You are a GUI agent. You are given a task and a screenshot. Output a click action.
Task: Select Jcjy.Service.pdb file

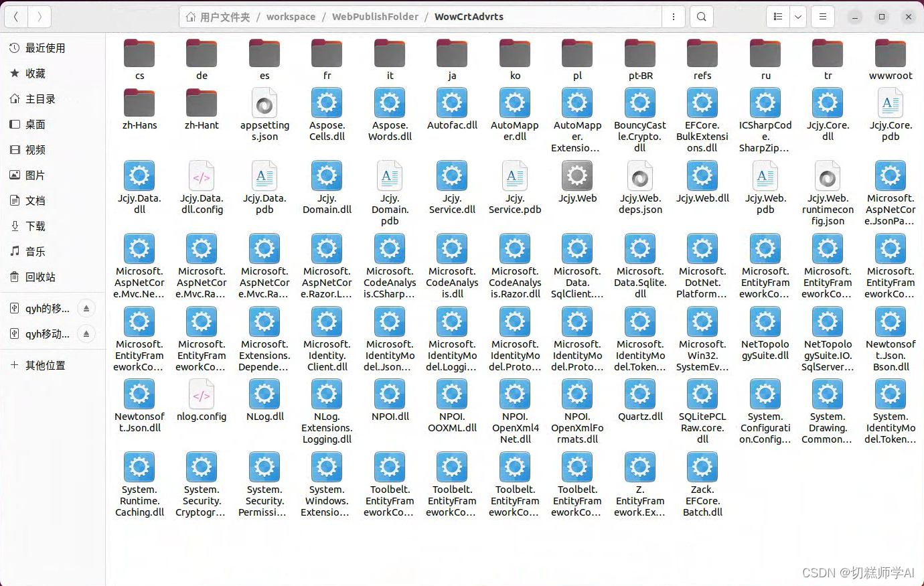point(515,188)
